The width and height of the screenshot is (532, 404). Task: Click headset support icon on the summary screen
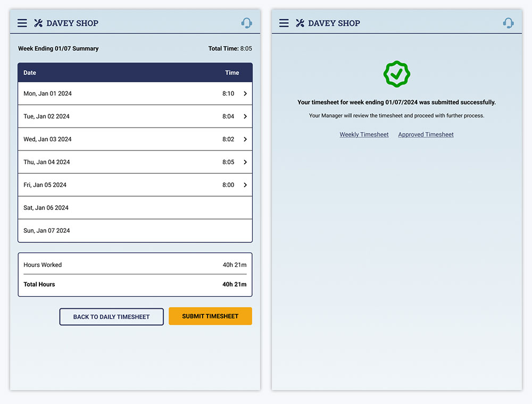(x=246, y=23)
